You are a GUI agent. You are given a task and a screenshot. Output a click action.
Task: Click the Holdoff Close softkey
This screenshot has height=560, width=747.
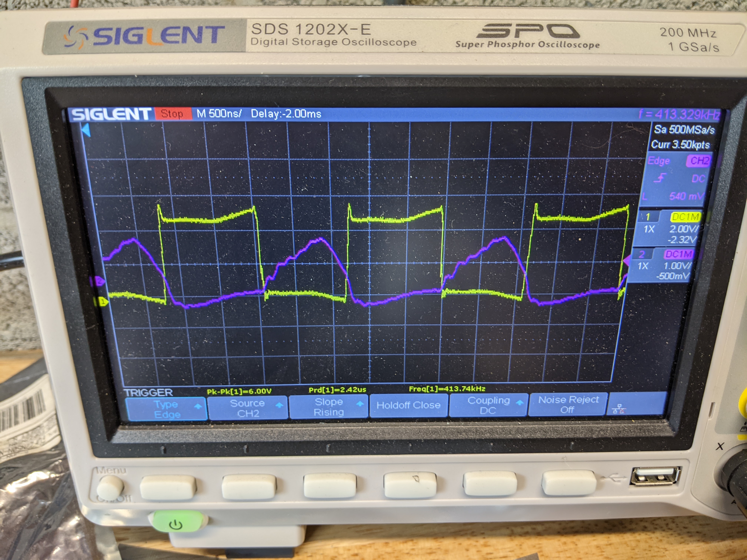(408, 405)
